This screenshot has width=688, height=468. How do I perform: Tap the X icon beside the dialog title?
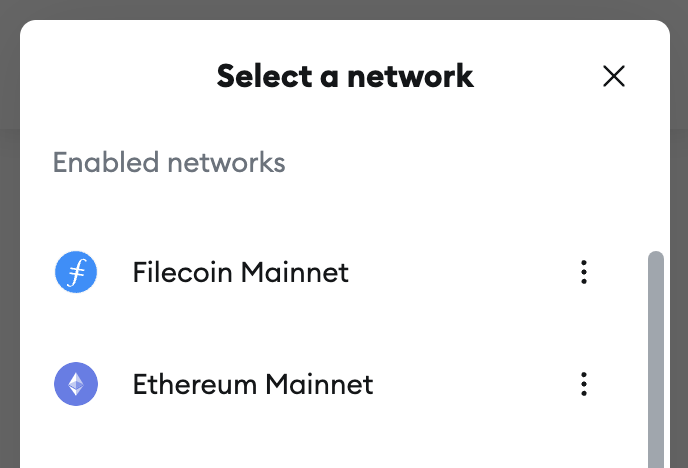coord(614,76)
